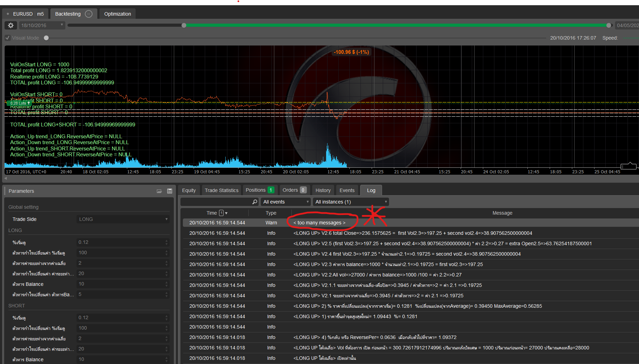Open the Equity tab
639x364 pixels.
coord(189,190)
